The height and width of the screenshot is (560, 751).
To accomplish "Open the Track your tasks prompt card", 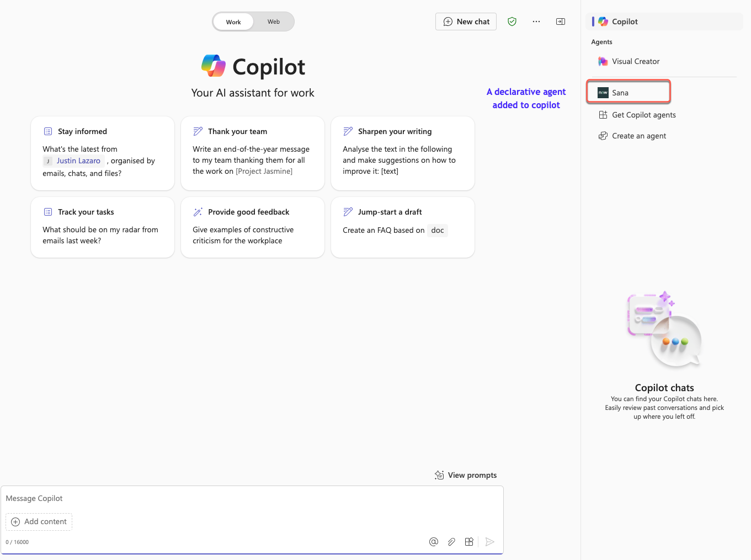I will pos(103,227).
